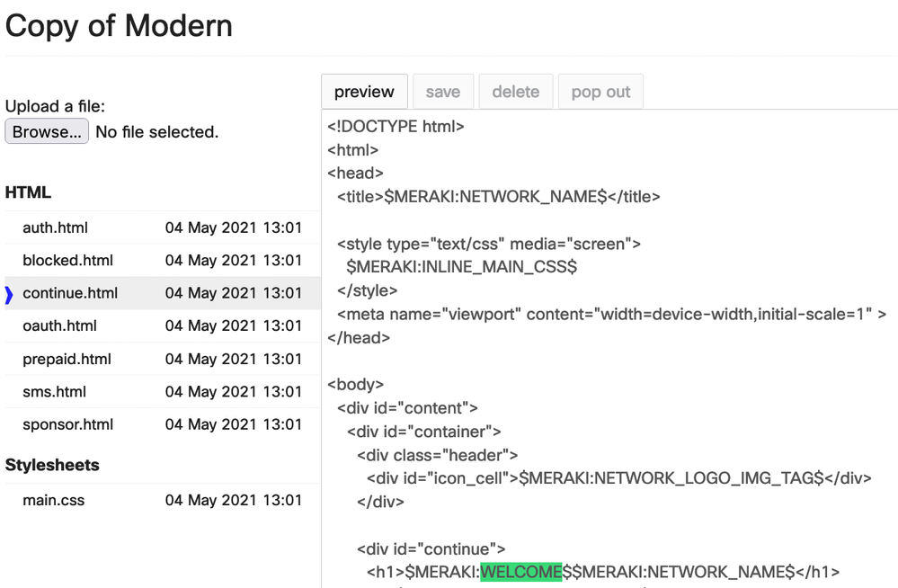The image size is (898, 588).
Task: Select sponsor.html file
Action: pyautogui.click(x=68, y=424)
